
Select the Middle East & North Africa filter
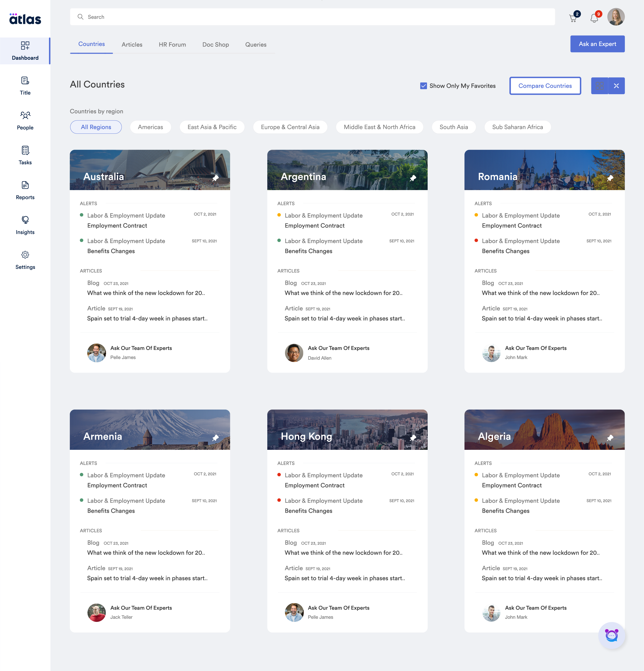pyautogui.click(x=380, y=126)
